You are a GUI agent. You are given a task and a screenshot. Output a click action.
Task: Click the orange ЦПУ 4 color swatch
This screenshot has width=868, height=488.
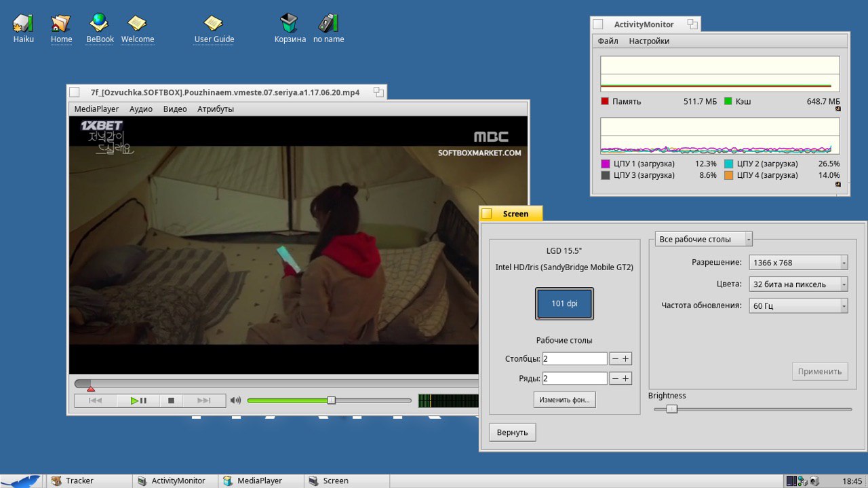(x=728, y=175)
